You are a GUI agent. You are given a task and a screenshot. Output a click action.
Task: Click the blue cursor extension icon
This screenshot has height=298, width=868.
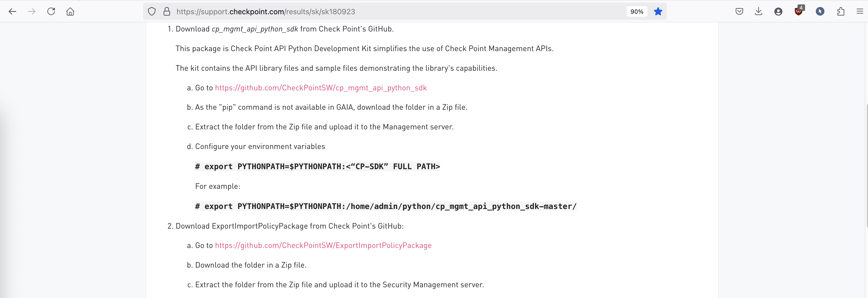coord(820,12)
